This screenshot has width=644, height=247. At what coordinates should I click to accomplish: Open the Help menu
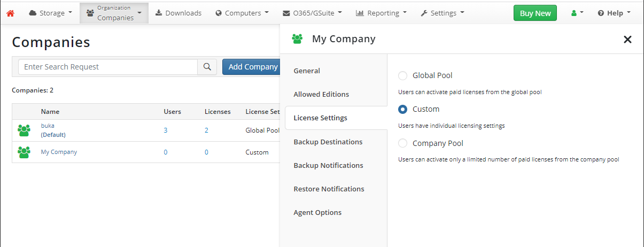click(x=614, y=13)
